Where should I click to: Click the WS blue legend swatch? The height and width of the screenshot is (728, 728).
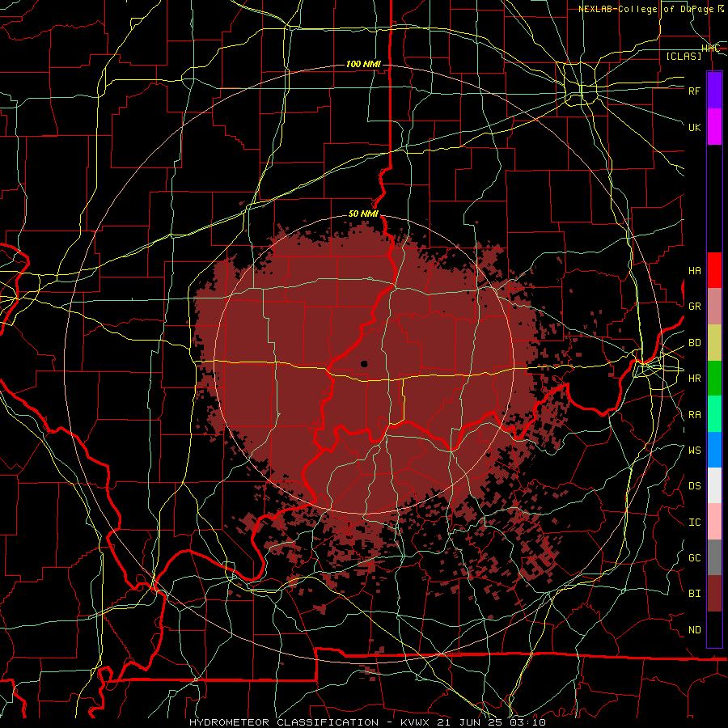point(714,450)
